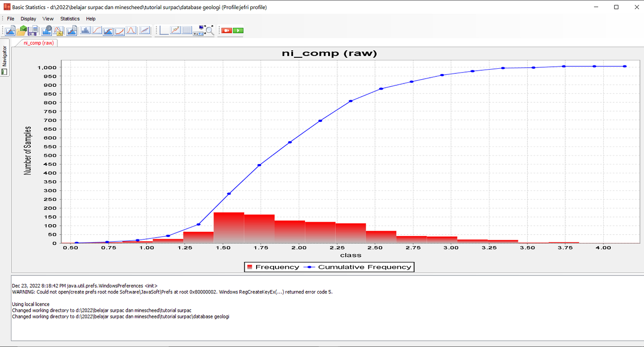Activate the zoom magnifier tool
This screenshot has width=644, height=347.
pos(209,31)
